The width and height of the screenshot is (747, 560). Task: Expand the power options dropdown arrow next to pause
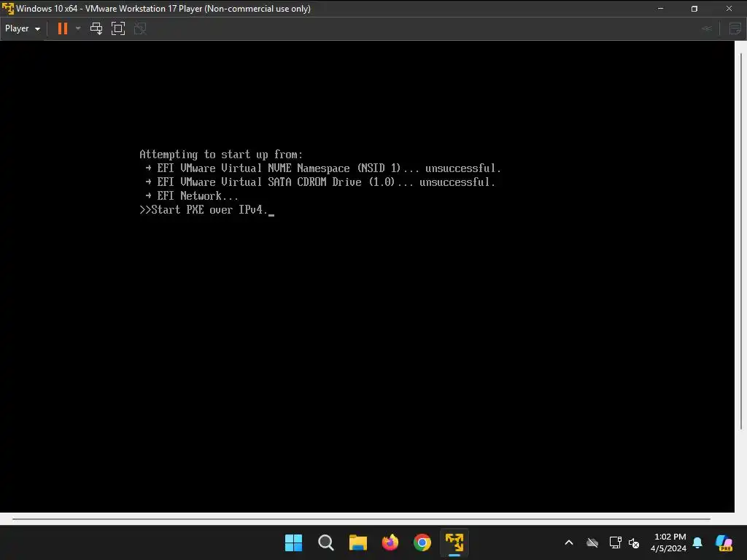tap(78, 28)
